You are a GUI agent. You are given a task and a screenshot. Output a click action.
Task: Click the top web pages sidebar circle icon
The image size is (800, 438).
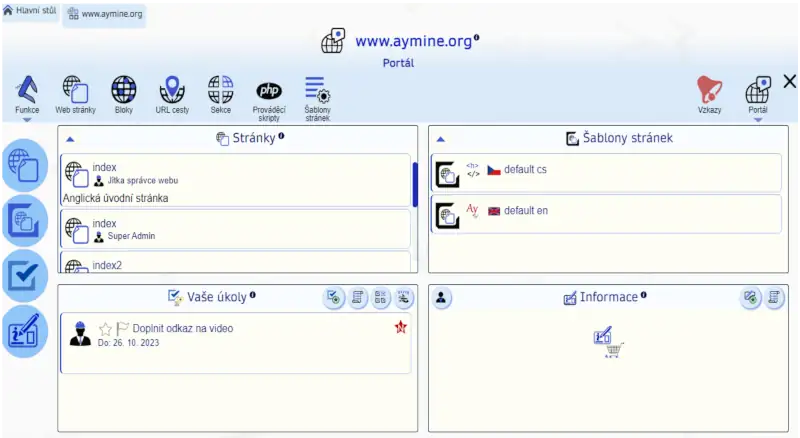tap(23, 164)
